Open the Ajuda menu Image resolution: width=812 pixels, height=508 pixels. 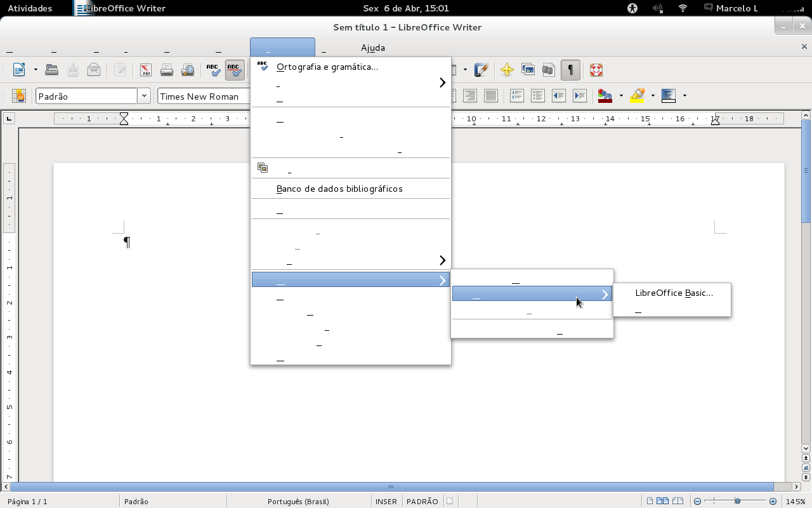point(373,48)
